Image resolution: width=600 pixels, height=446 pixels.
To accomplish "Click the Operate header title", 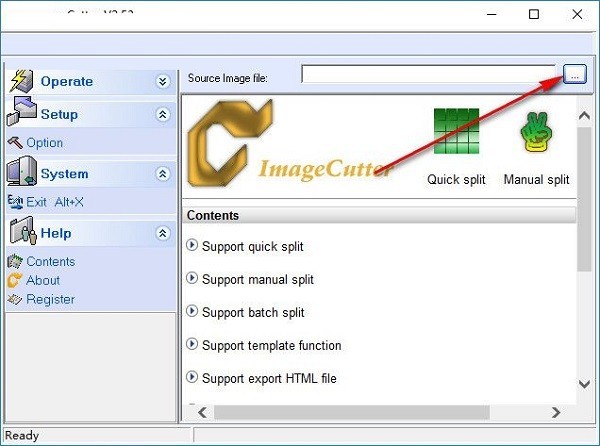I will pos(67,81).
